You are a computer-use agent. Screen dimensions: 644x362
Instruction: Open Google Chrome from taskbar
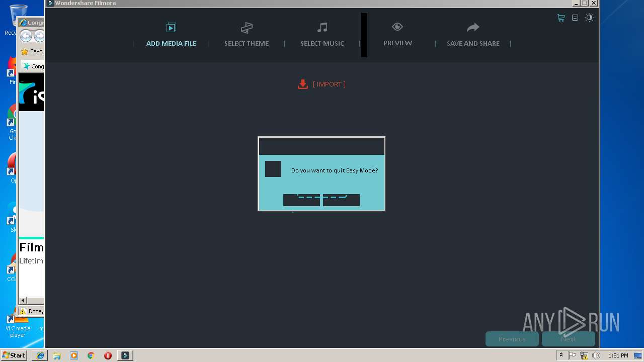[91, 355]
